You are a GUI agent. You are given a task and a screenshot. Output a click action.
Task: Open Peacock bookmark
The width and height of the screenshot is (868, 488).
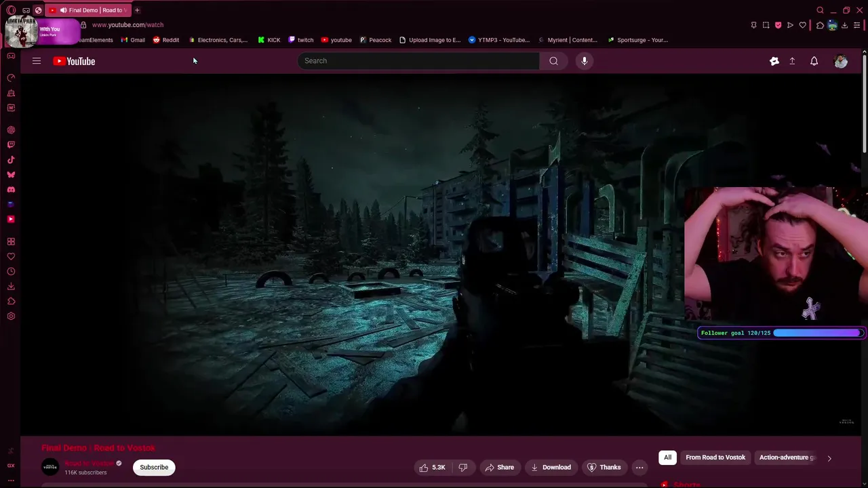click(376, 40)
